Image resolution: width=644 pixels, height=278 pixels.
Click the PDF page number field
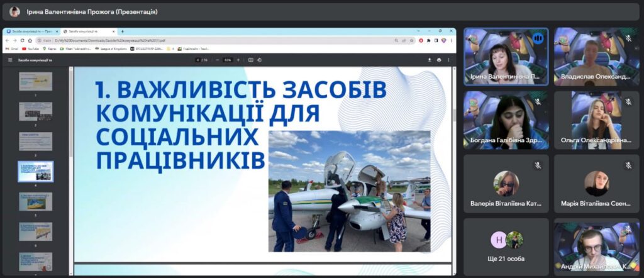pyautogui.click(x=197, y=60)
